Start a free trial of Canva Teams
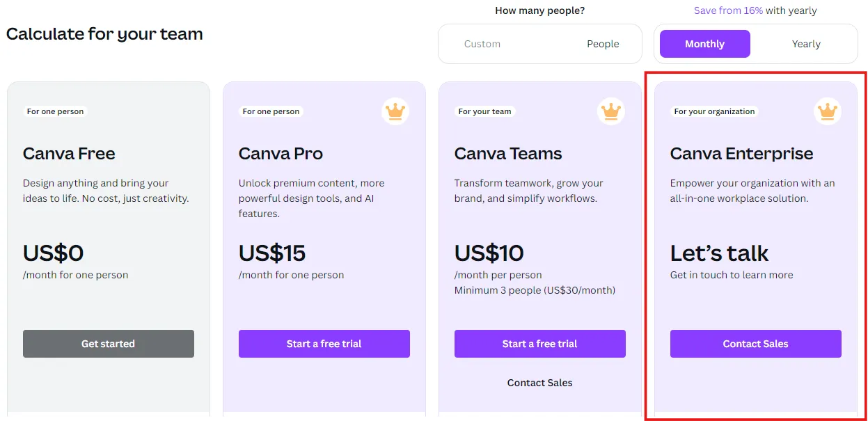The width and height of the screenshot is (868, 421). [539, 343]
